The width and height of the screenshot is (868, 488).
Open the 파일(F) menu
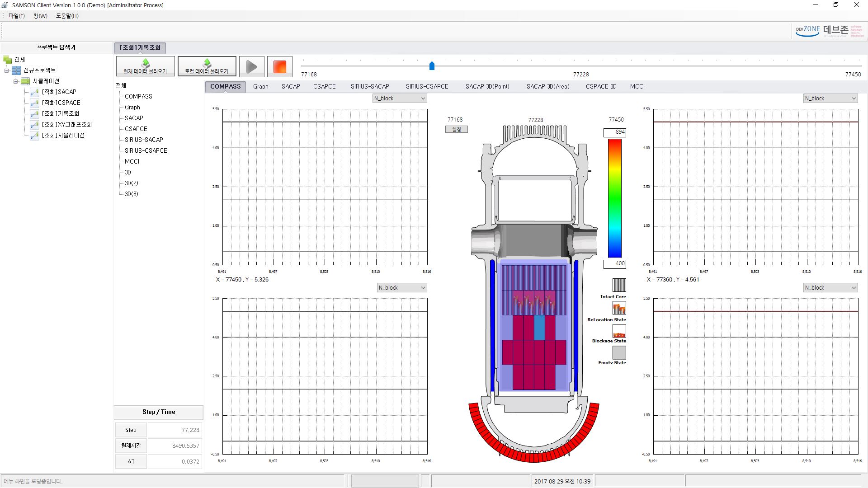[16, 16]
